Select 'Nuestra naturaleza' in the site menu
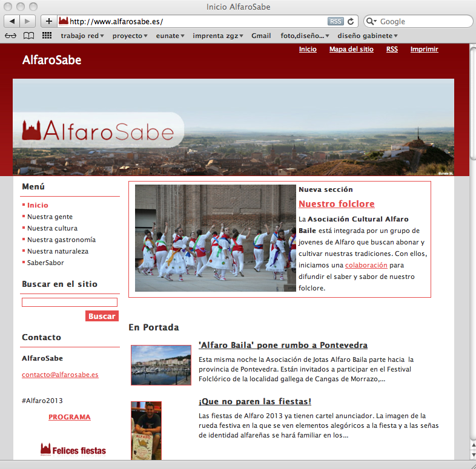476x469 pixels. pyautogui.click(x=58, y=251)
